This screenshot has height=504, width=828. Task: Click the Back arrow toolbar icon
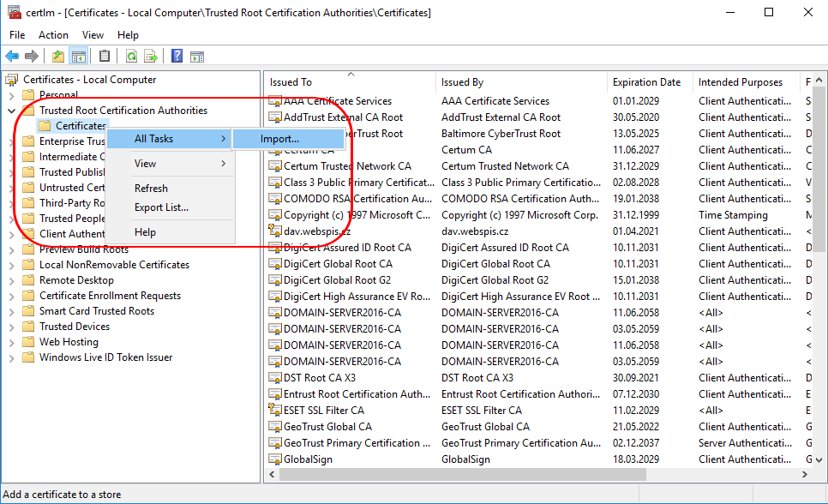point(12,57)
